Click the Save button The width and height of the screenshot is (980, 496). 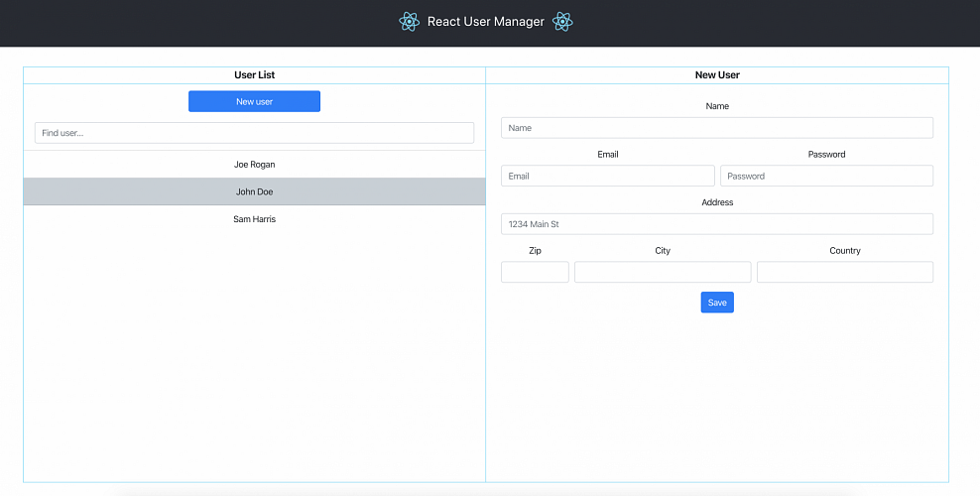point(717,303)
